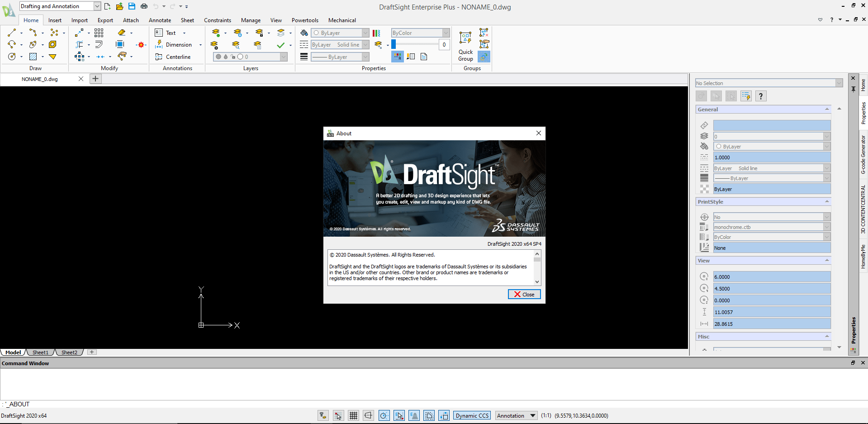The image size is (868, 424).
Task: Click the Print icon in quick access
Action: pos(144,6)
